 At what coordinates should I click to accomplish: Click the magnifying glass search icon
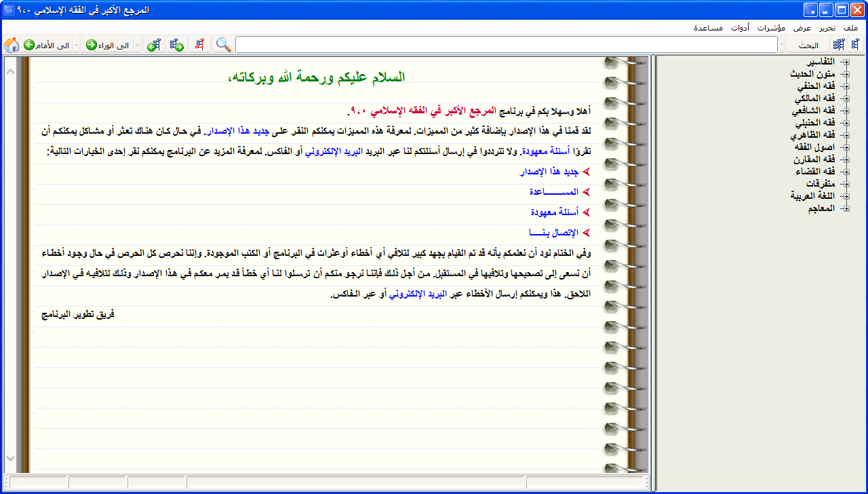point(223,45)
